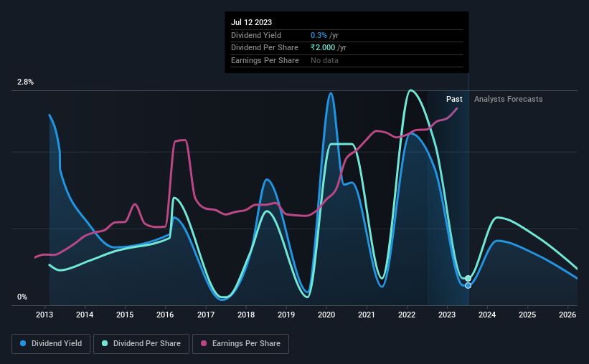
Task: Click the tooltip 'Earnings Per Share' row label
Action: (x=265, y=60)
